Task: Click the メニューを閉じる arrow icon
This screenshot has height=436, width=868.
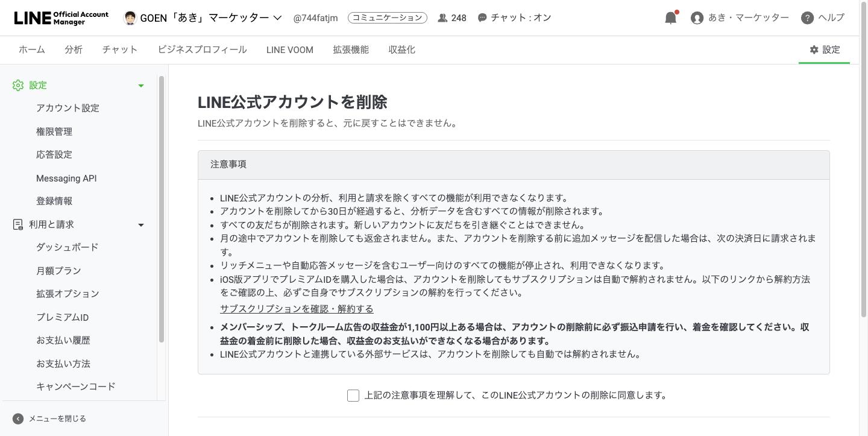Action: pos(18,419)
